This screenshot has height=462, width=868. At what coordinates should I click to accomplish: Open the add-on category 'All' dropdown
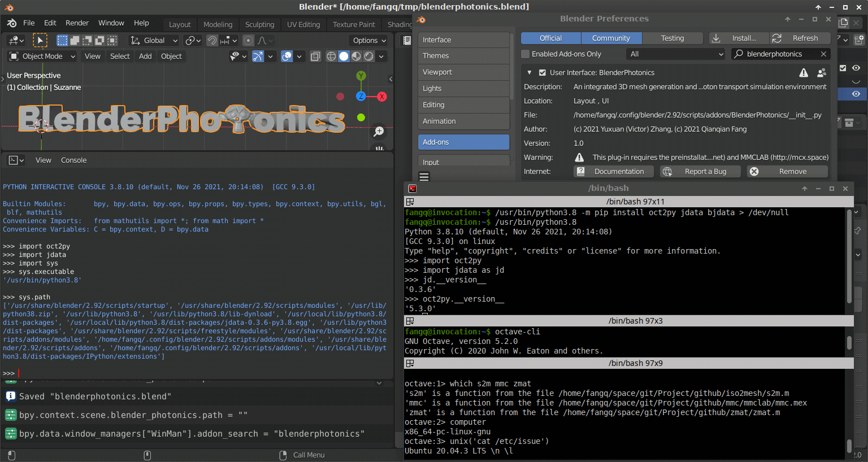675,54
